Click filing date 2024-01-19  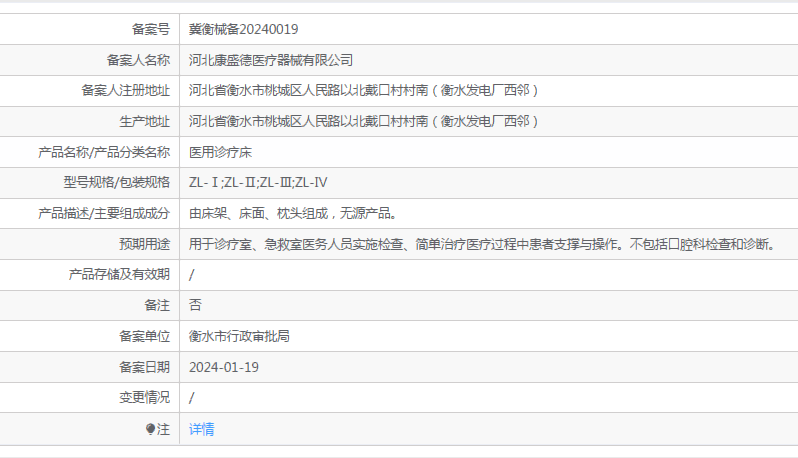(224, 367)
